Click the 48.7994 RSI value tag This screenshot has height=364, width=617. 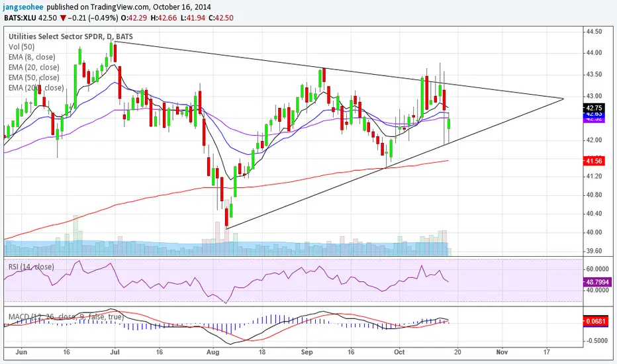click(597, 282)
